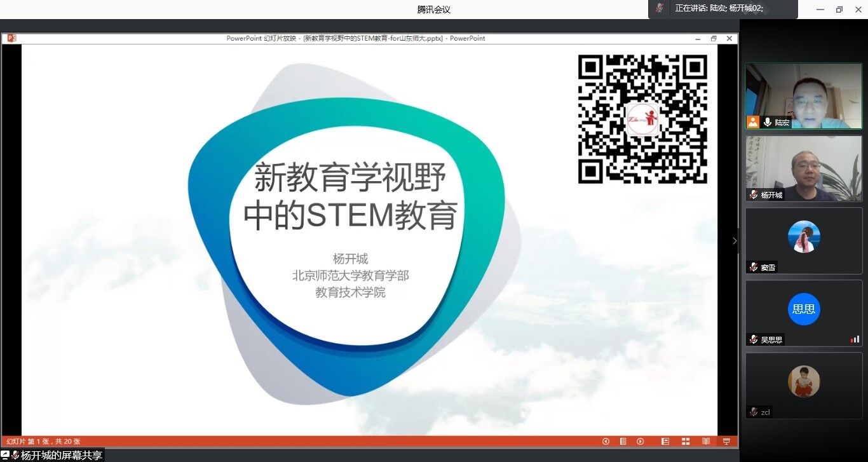Screen dimensions: 868x462
Task: Switch to Slide Sorter grid view
Action: [x=686, y=442]
